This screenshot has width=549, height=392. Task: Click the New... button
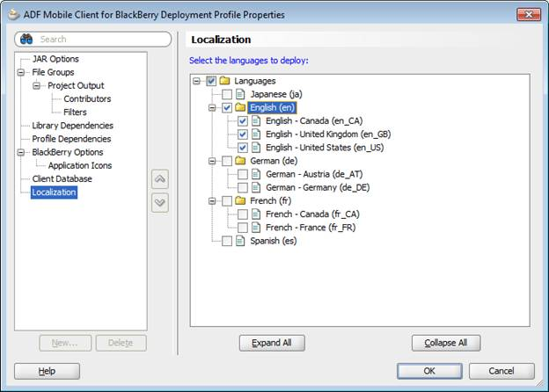(65, 343)
